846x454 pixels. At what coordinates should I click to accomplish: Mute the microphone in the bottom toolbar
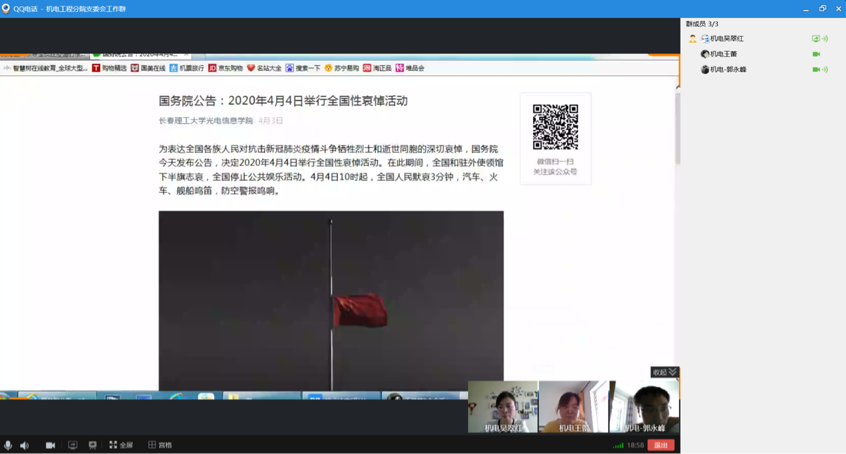[8, 445]
